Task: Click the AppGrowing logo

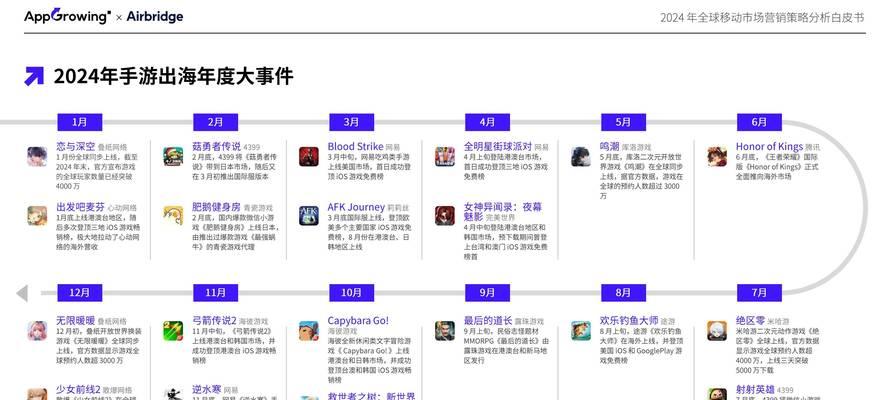Action: click(68, 16)
